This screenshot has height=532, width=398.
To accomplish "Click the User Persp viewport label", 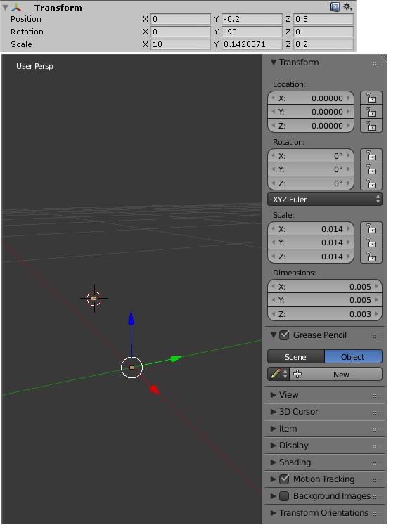I will 34,66.
